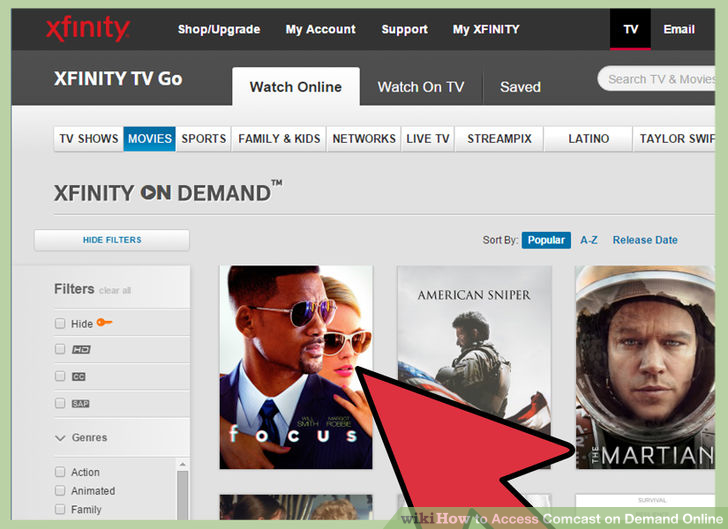Viewport: 728px width, 529px height.
Task: Open the My Account menu
Action: point(320,29)
